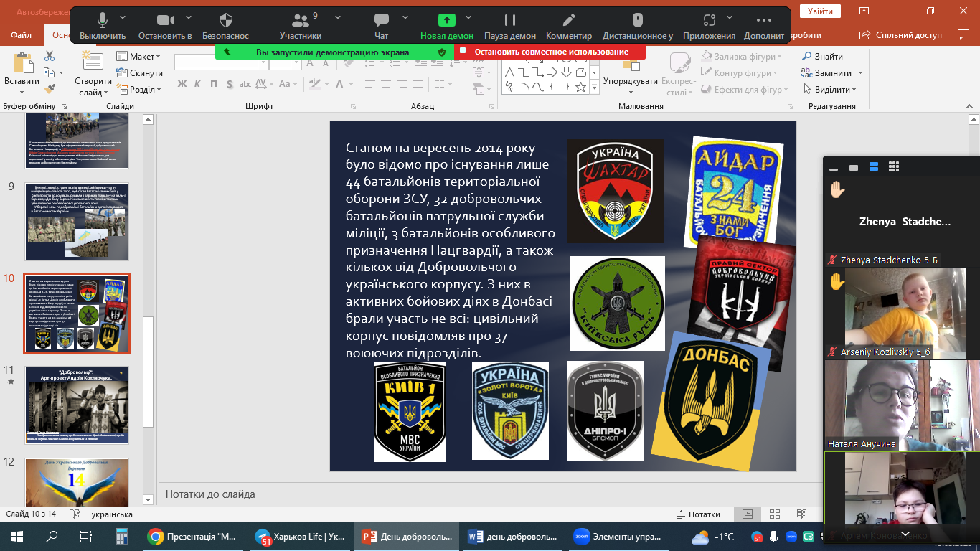
Task: Click the Copy icon in clipboard group
Action: point(49,72)
